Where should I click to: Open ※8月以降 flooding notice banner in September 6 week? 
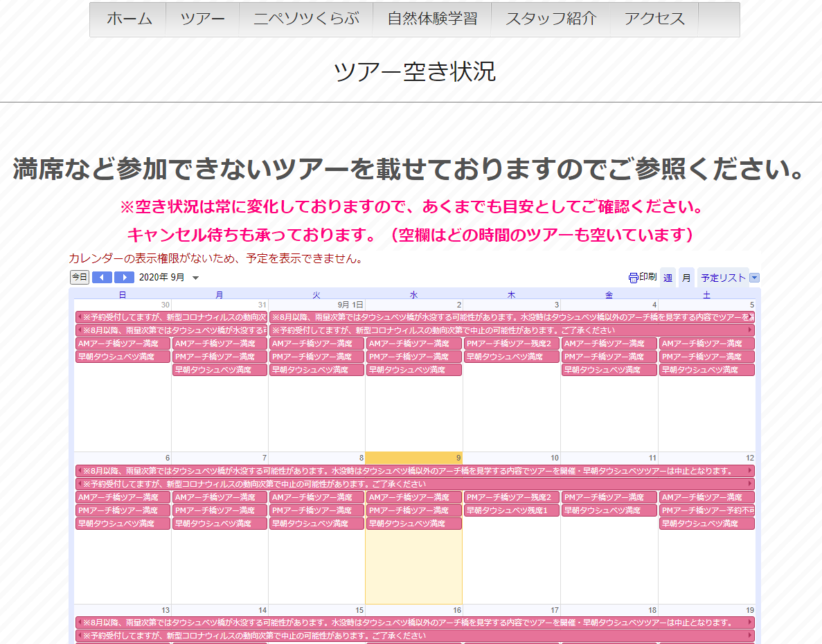pos(416,471)
